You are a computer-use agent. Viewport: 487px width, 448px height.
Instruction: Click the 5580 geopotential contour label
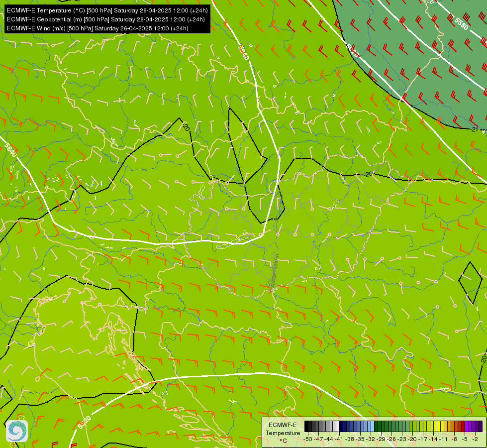[x=461, y=23]
